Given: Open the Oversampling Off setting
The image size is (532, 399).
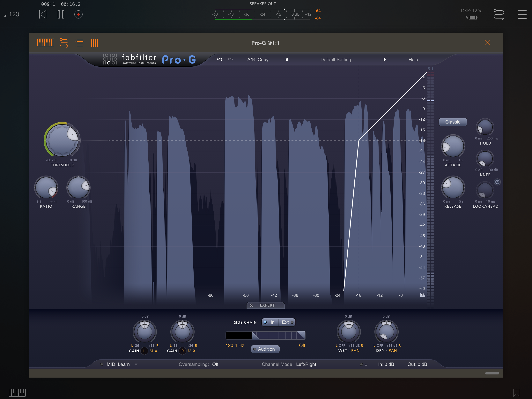Looking at the screenshot, I should (215, 364).
